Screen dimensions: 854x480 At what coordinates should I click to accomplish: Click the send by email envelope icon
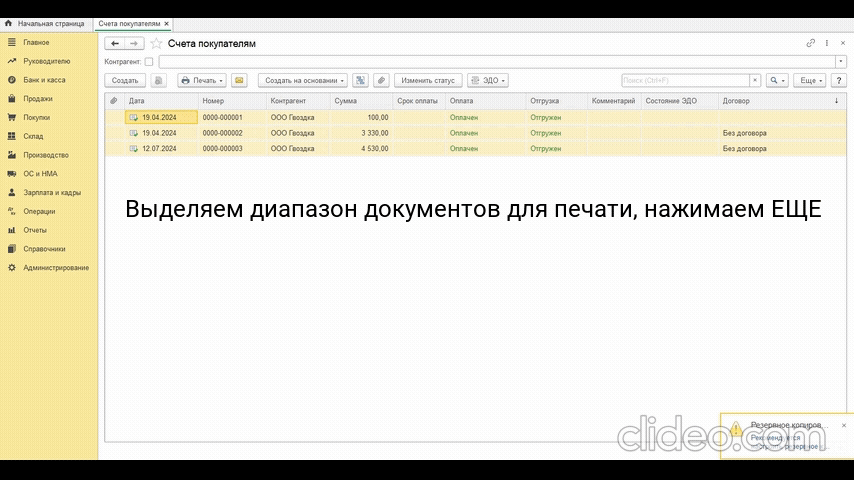[x=239, y=80]
